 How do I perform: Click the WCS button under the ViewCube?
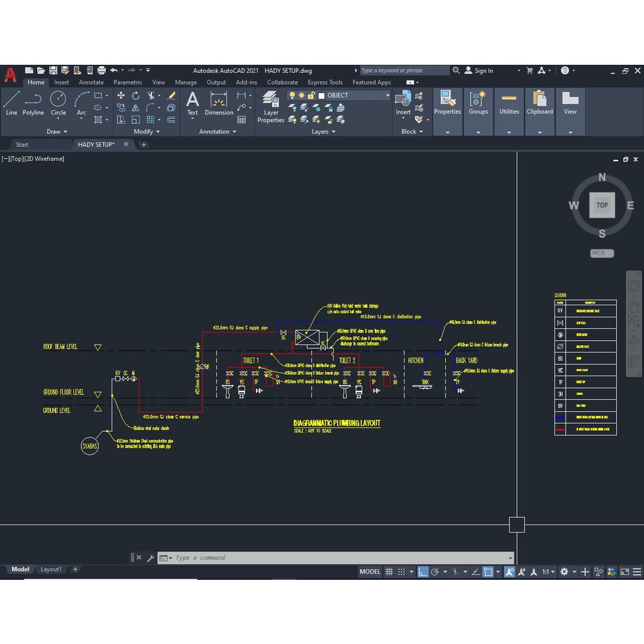[x=601, y=253]
